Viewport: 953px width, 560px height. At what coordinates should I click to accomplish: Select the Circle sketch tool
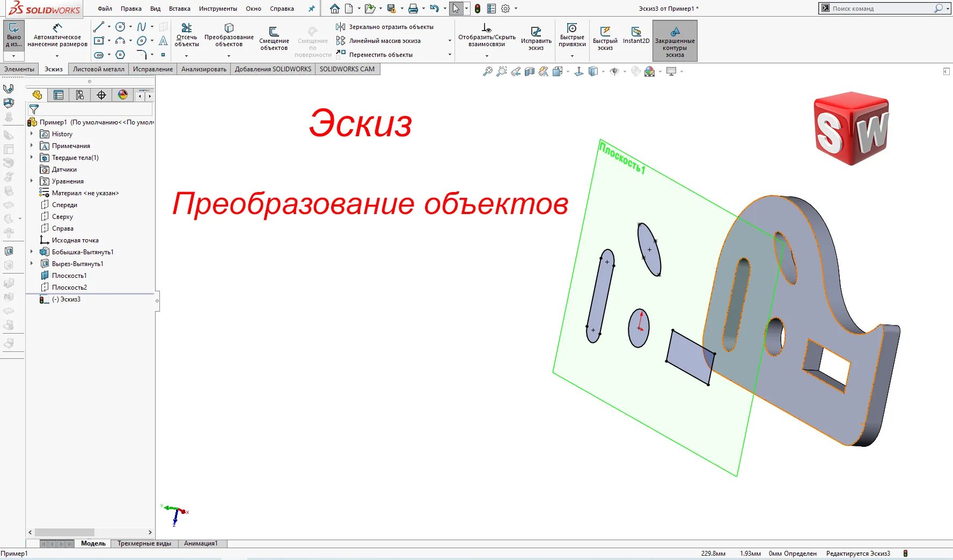(121, 27)
